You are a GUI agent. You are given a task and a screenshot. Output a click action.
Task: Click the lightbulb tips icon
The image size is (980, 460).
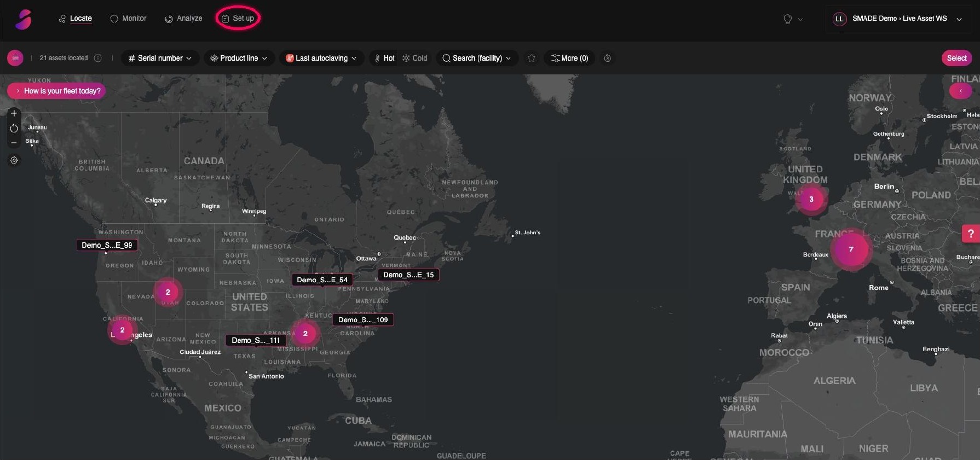(787, 19)
